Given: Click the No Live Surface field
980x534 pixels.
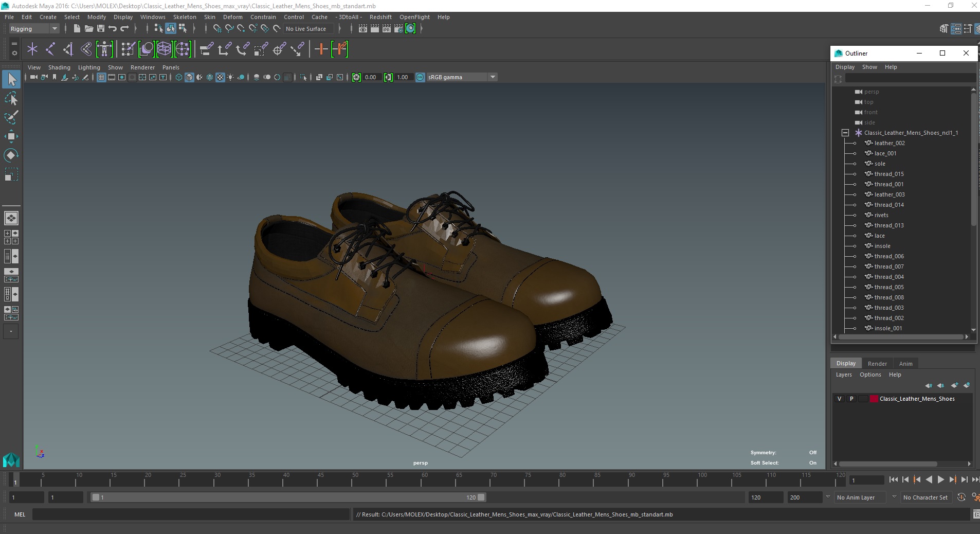Looking at the screenshot, I should 308,29.
